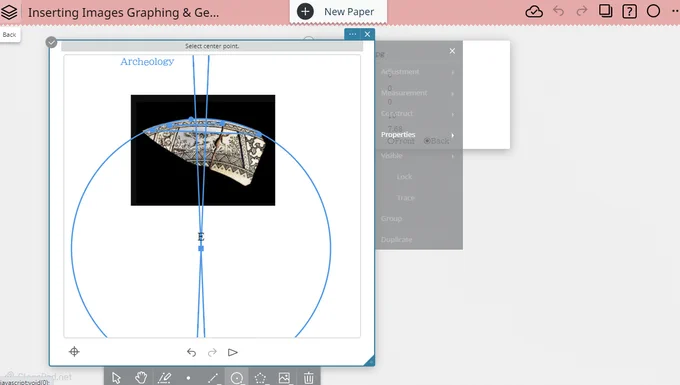Select the freehand pen tool
The height and width of the screenshot is (385, 680).
[x=164, y=378]
